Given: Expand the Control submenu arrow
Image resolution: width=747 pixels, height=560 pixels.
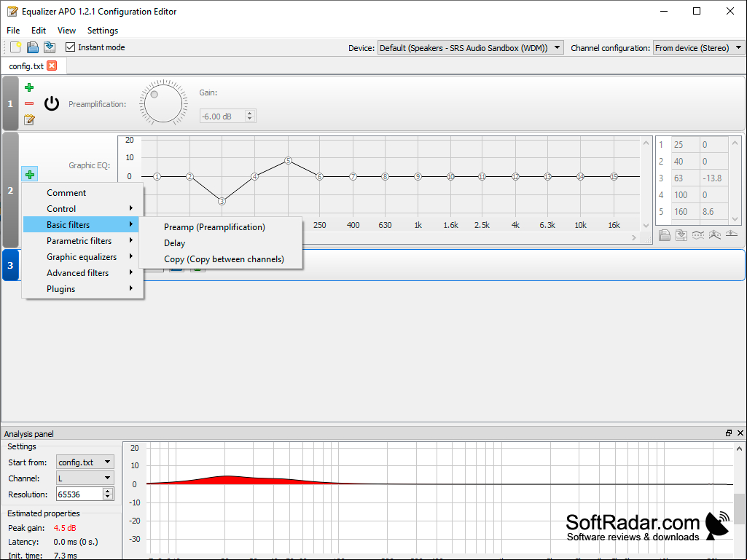Looking at the screenshot, I should pos(131,208).
